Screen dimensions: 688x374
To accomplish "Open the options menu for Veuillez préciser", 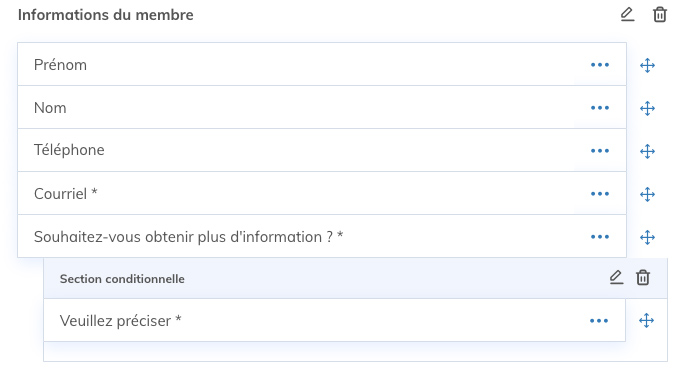I will click(x=599, y=321).
